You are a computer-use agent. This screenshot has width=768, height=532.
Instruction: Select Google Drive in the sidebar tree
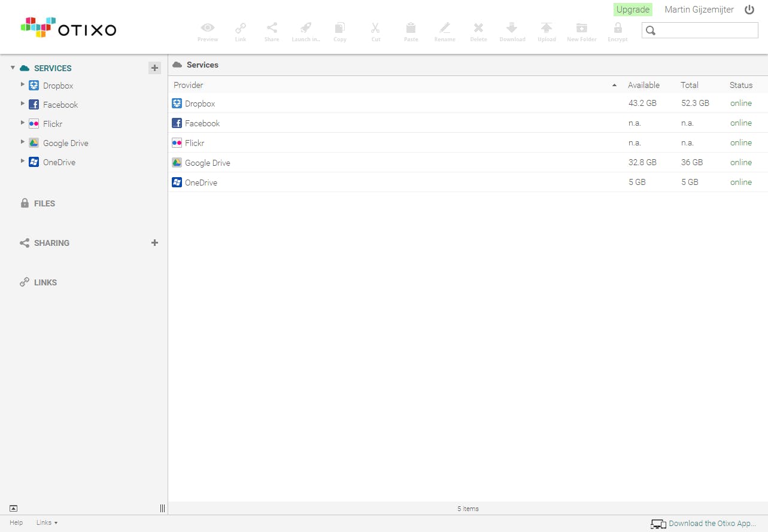coord(66,143)
